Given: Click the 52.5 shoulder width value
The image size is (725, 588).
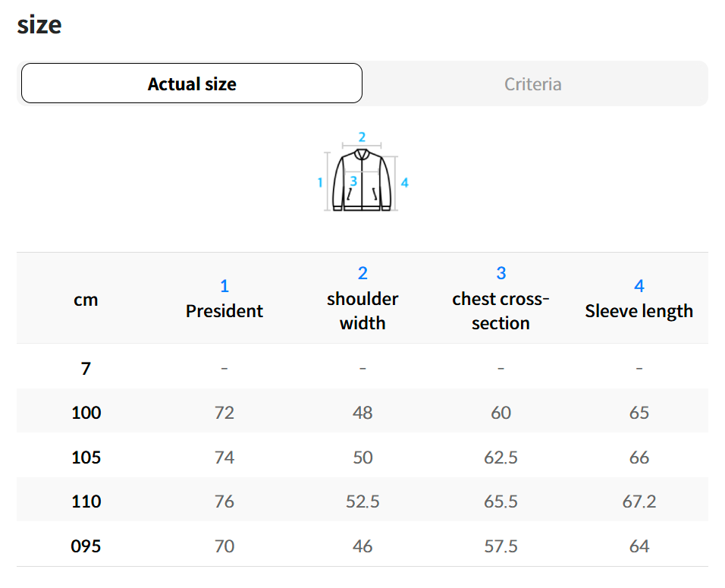Looking at the screenshot, I should pos(362,502).
